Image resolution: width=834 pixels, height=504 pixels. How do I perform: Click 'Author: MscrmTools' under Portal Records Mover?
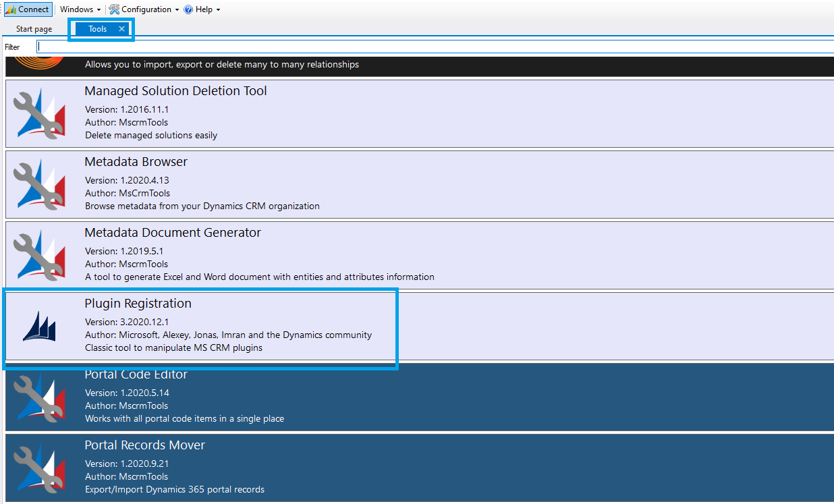(127, 476)
